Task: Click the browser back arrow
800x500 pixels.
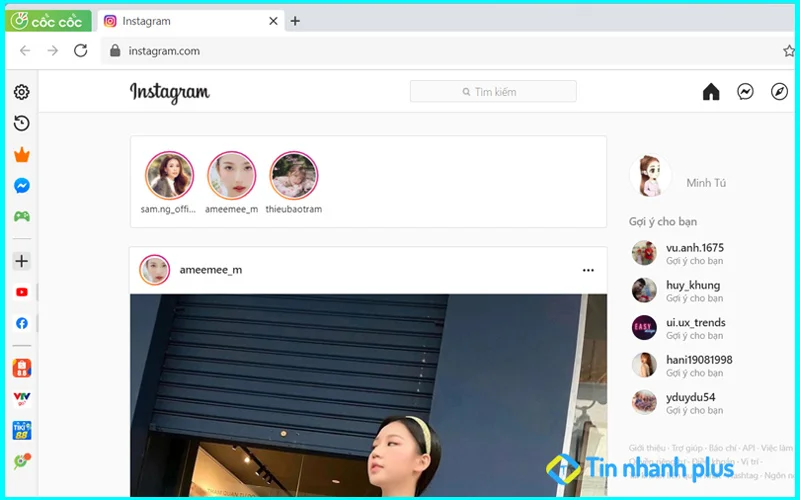Action: tap(25, 51)
